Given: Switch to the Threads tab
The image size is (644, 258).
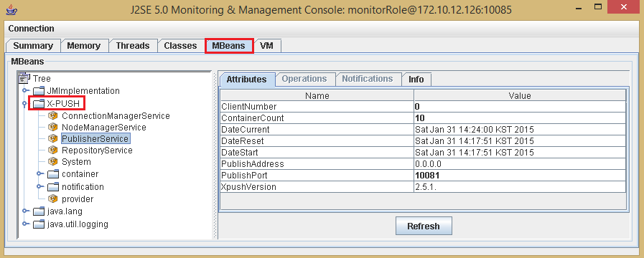Looking at the screenshot, I should click(133, 46).
